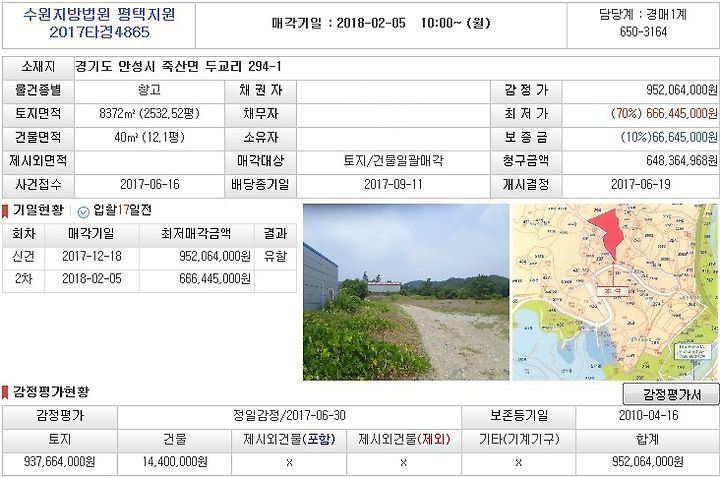Click the red marker beside 기일현황
This screenshot has width=720, height=478.
[5, 211]
